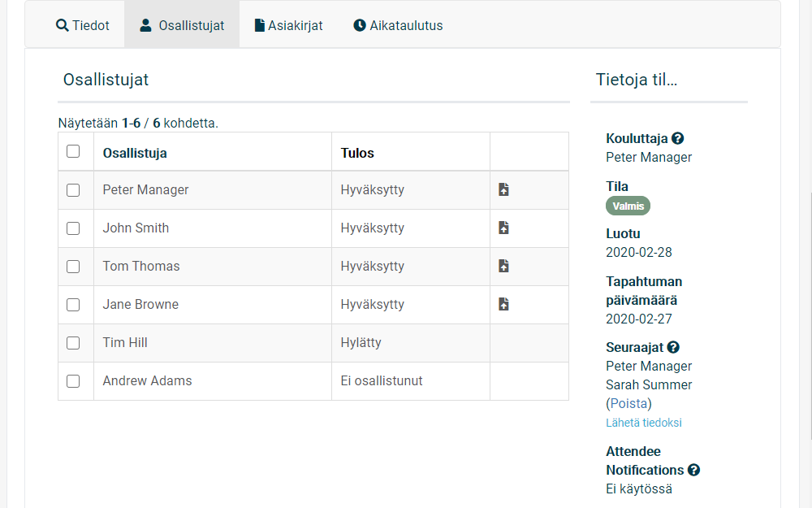The width and height of the screenshot is (812, 508).
Task: Click the event date 2020-02-27
Action: (639, 319)
